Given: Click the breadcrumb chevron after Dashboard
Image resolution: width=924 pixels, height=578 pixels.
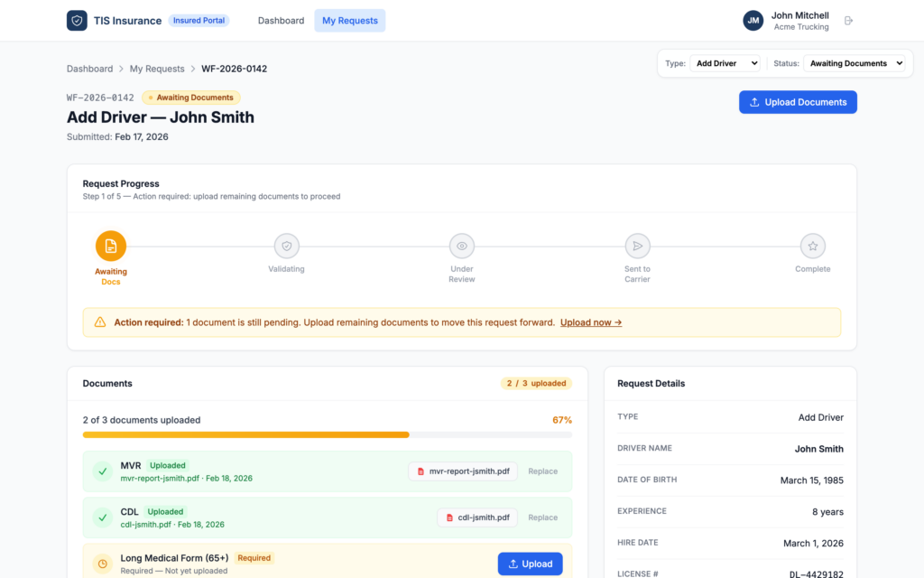Looking at the screenshot, I should [x=122, y=69].
